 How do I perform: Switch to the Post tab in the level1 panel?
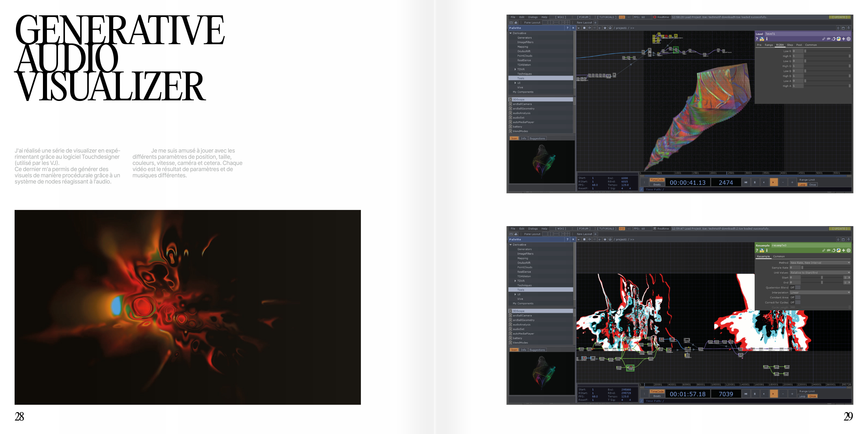(799, 45)
